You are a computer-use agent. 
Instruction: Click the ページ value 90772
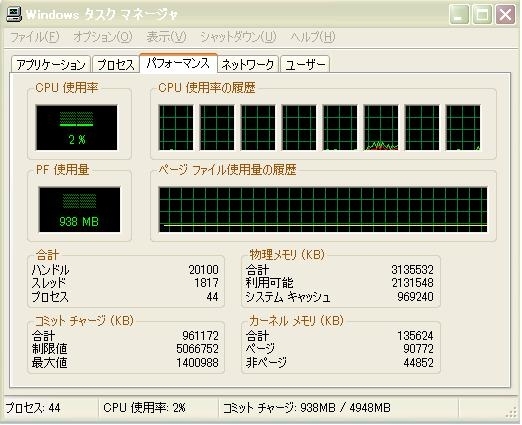pos(418,349)
